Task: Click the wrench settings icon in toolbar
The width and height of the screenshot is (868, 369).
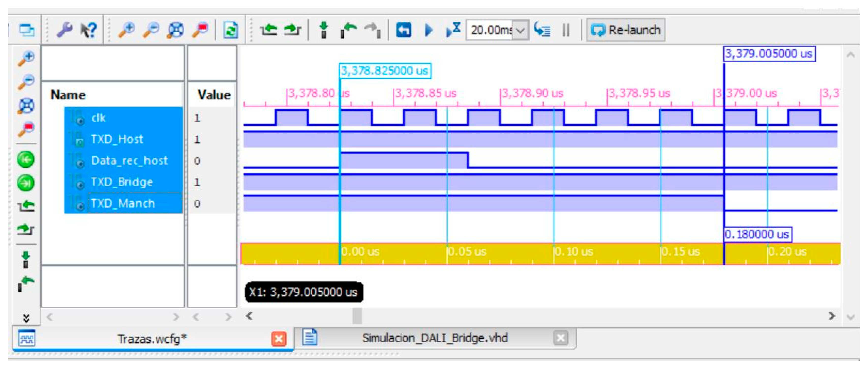Action: (64, 30)
